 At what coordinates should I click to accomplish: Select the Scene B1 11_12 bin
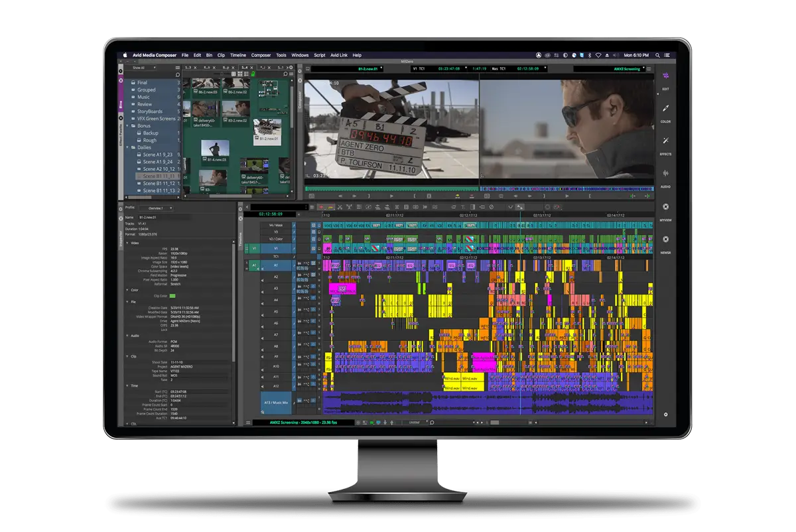[159, 184]
